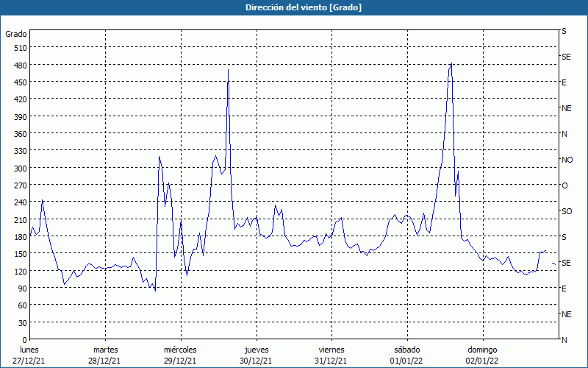
Task: Select the 30/12/21 date label
Action: pos(256,361)
